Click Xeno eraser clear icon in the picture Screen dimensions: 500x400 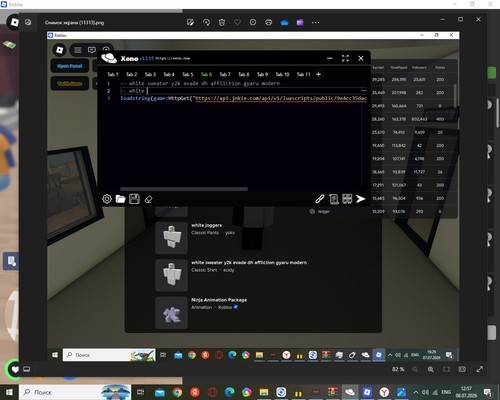coord(148,199)
